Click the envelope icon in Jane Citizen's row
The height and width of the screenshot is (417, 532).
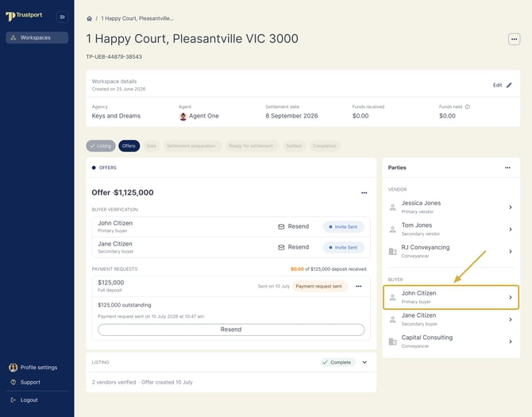pyautogui.click(x=281, y=247)
